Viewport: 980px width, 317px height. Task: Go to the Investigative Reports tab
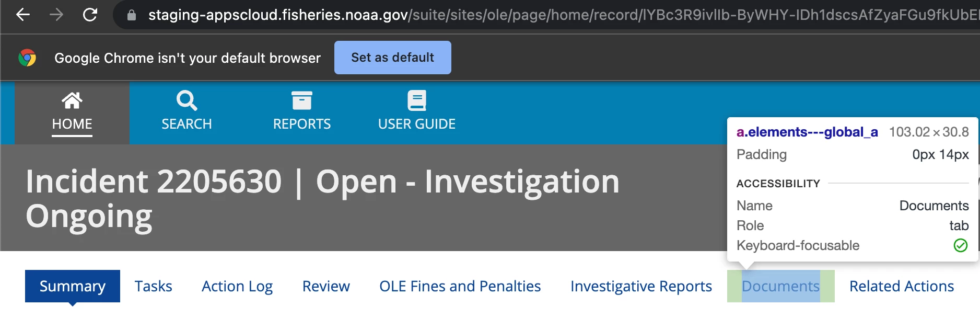pyautogui.click(x=641, y=286)
